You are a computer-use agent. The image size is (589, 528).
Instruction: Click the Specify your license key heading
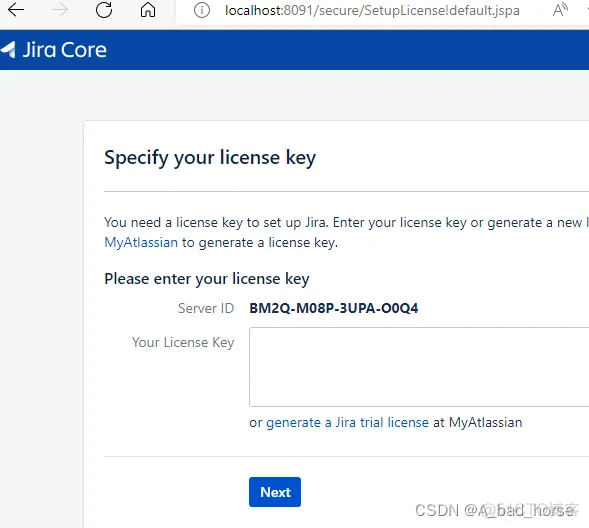tap(210, 157)
